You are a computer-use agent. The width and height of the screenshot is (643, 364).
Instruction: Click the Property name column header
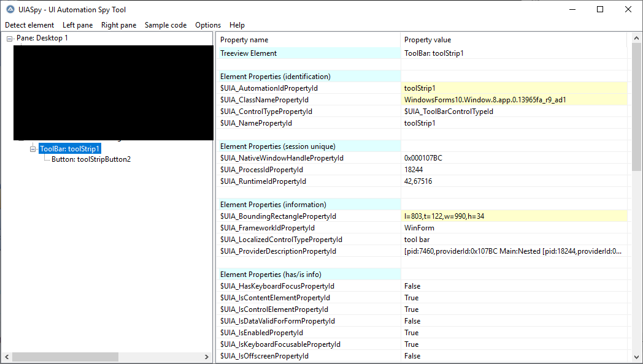[309, 40]
